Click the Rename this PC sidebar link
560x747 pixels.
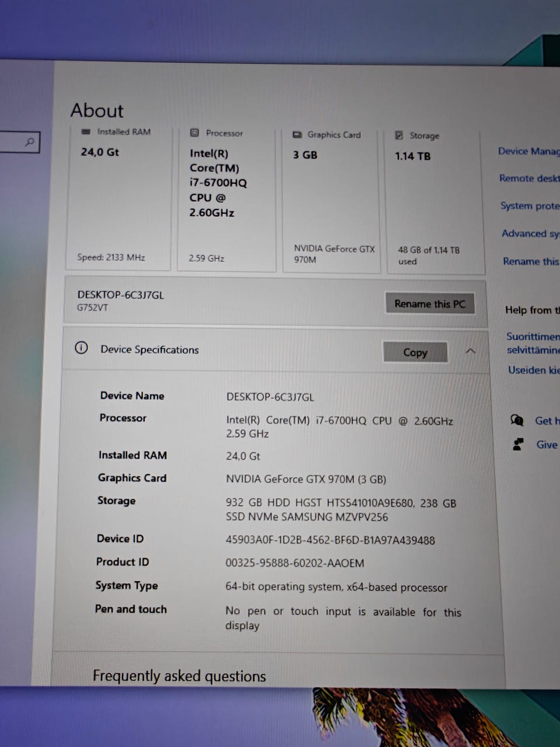point(531,261)
